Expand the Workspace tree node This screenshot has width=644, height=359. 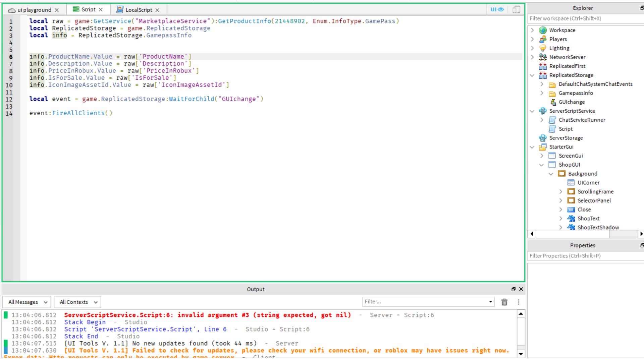(x=532, y=30)
